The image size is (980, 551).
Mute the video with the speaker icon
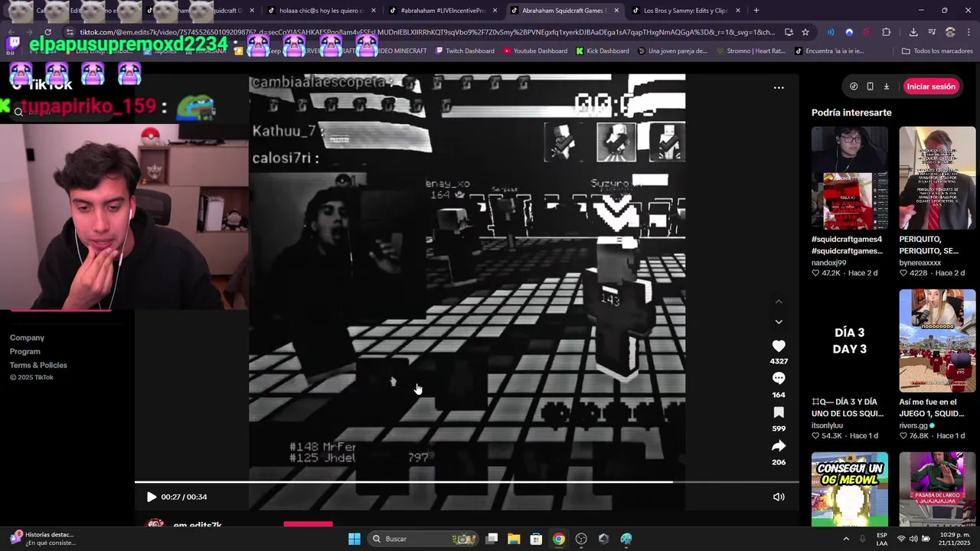779,497
